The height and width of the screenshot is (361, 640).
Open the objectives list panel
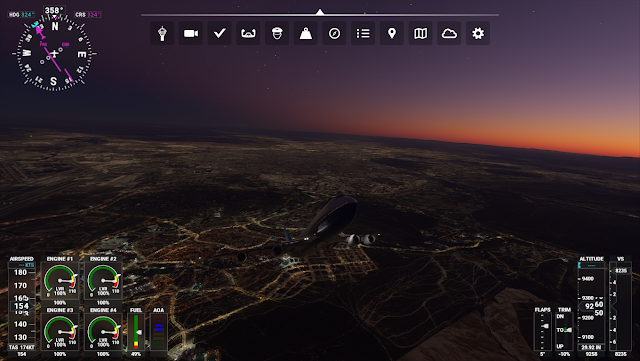click(363, 33)
